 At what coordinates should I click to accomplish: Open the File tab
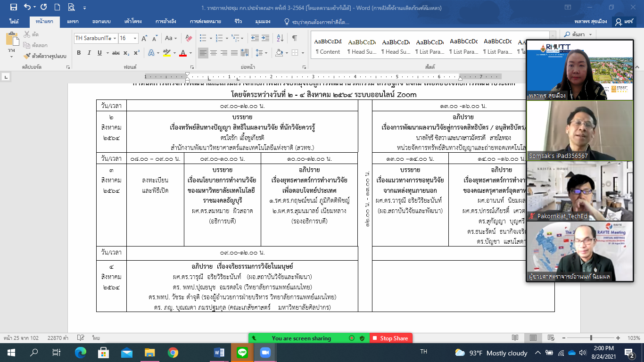pos(15,22)
